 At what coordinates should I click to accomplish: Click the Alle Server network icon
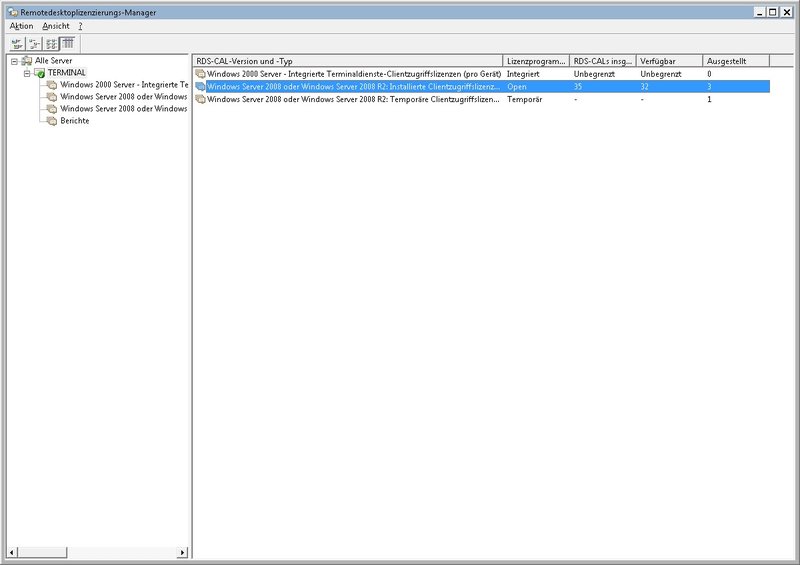pyautogui.click(x=27, y=61)
